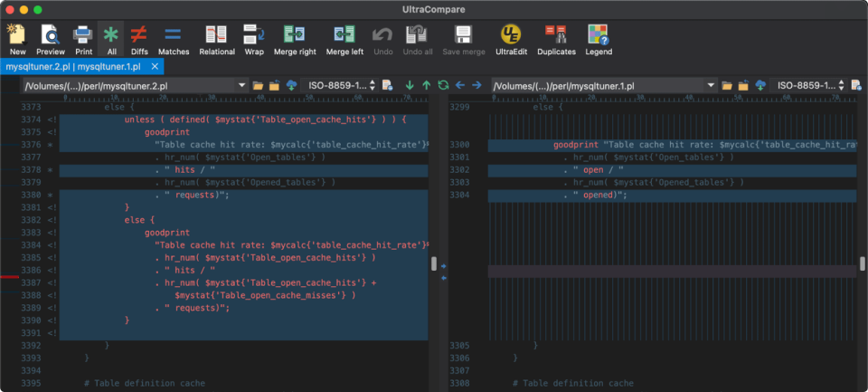Click Merge right in toolbar

[x=295, y=36]
